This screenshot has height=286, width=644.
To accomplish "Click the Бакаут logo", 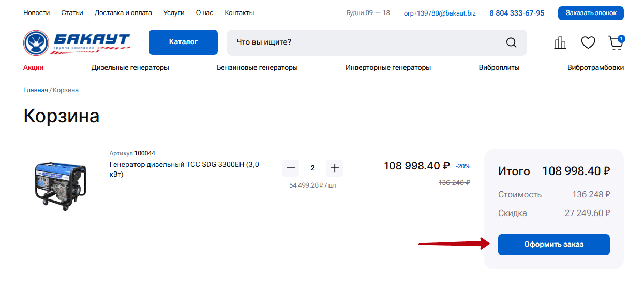I will 77,42.
